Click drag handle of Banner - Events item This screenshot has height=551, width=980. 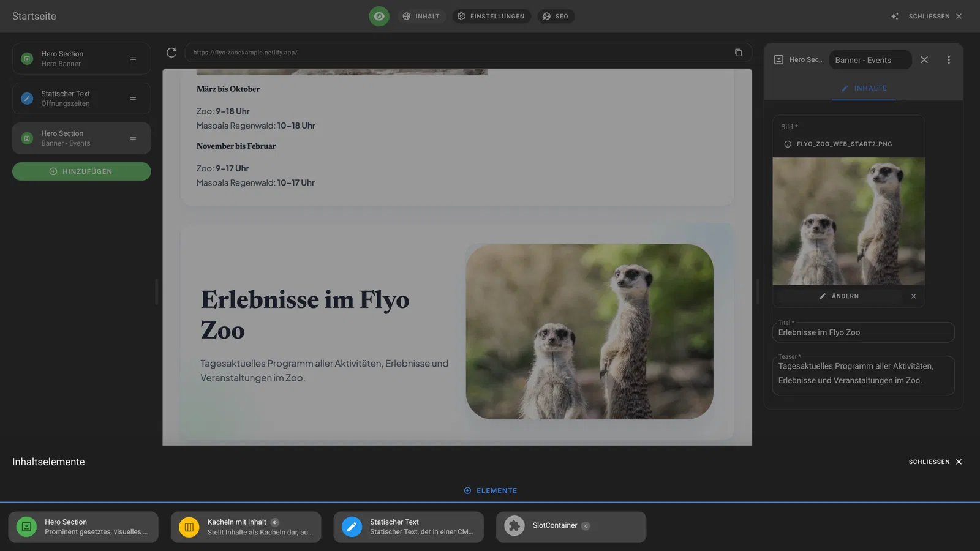[133, 138]
